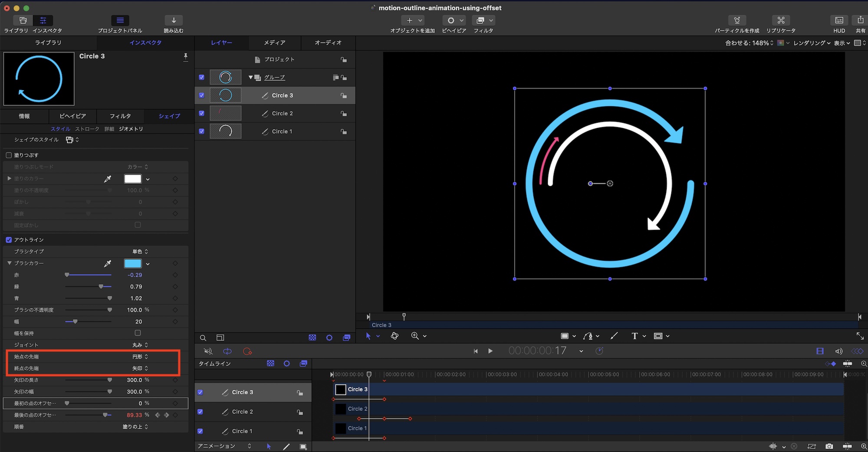The width and height of the screenshot is (868, 452).
Task: Click the lock icon for Circle 2 layer
Action: pyautogui.click(x=344, y=114)
